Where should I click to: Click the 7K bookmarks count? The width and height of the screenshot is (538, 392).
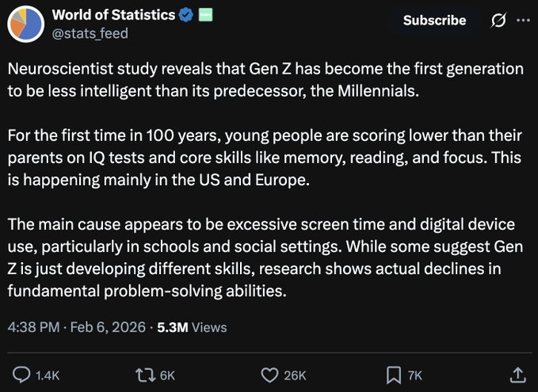click(415, 374)
